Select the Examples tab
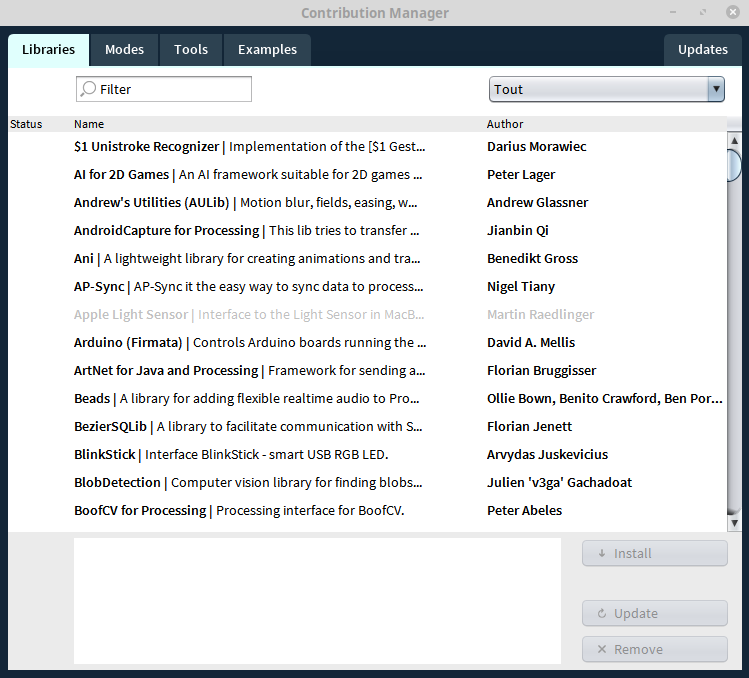The height and width of the screenshot is (678, 749). (x=267, y=50)
